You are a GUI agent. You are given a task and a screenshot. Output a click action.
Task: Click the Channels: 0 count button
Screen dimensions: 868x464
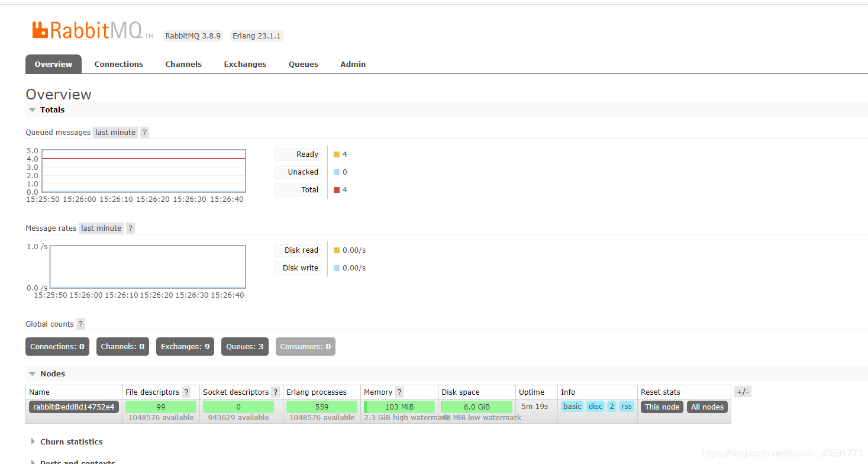[x=122, y=347]
